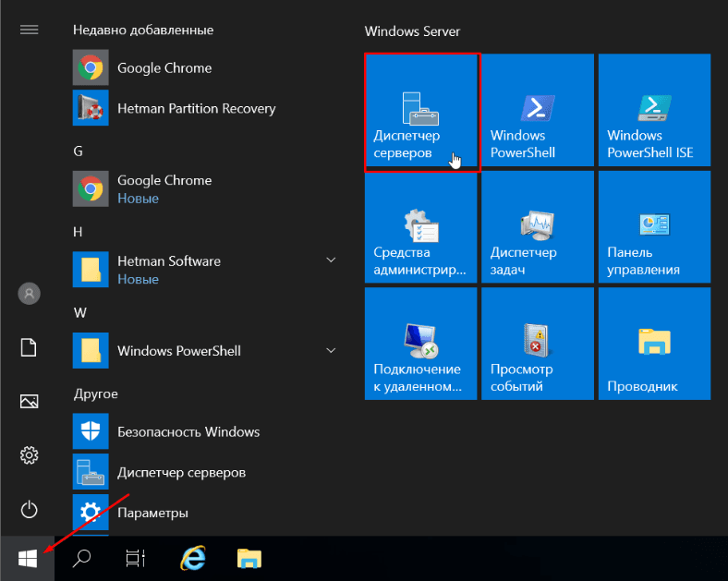Open the Settings gear in sidebar
This screenshot has height=581, width=728.
[x=29, y=455]
